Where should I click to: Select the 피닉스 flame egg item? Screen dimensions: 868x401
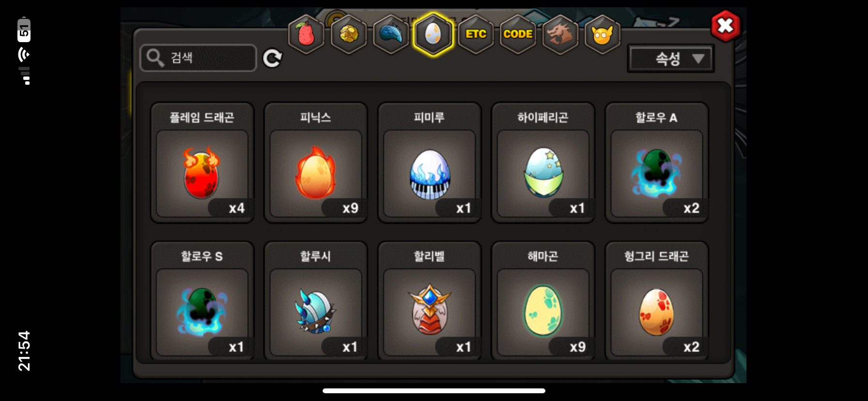click(316, 163)
